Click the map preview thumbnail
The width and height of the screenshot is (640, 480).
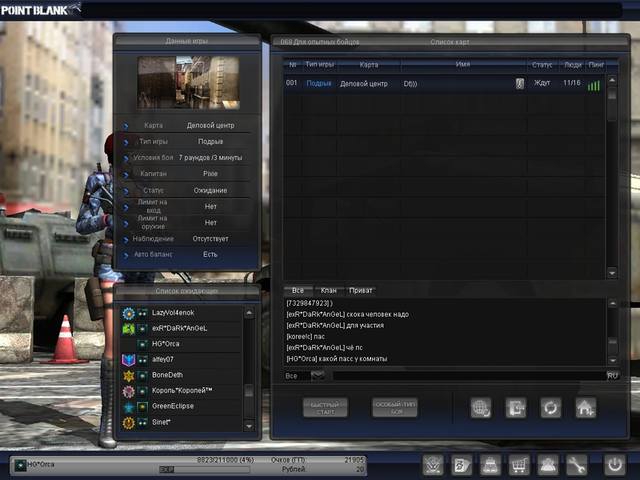pyautogui.click(x=187, y=81)
